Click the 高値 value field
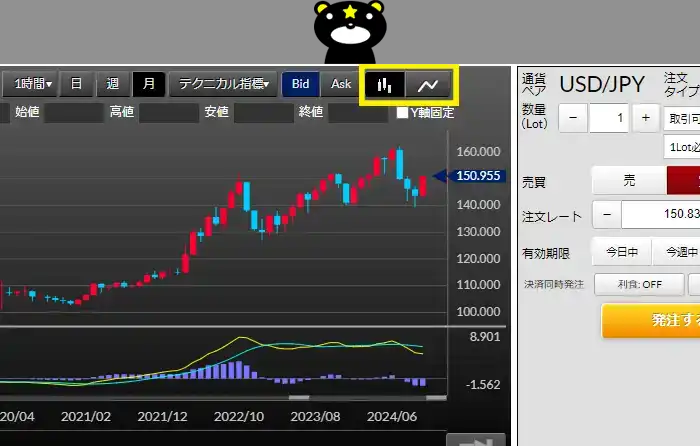 pos(169,113)
